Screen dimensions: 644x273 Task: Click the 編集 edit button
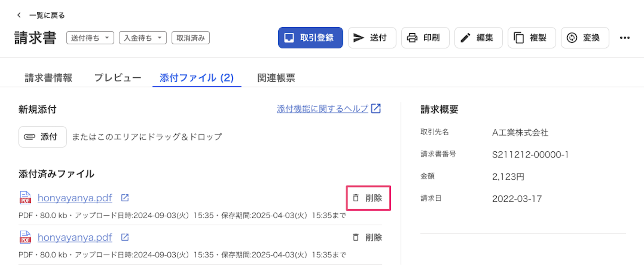(478, 38)
